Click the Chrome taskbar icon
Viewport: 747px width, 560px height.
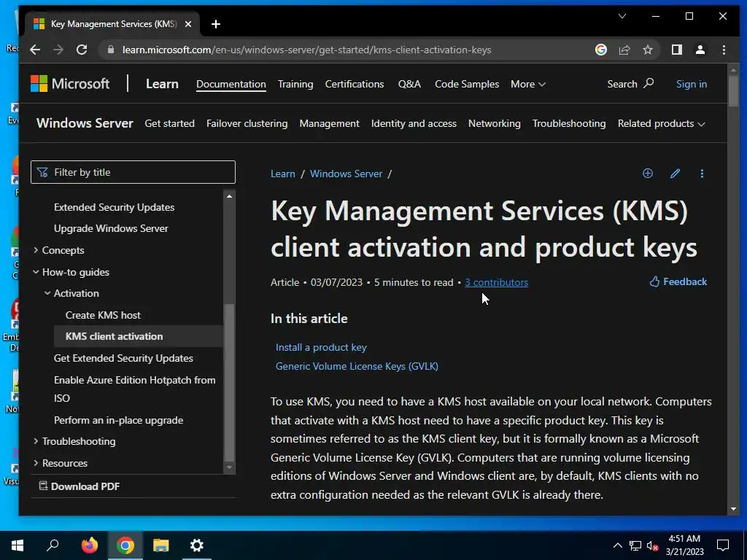tap(125, 545)
